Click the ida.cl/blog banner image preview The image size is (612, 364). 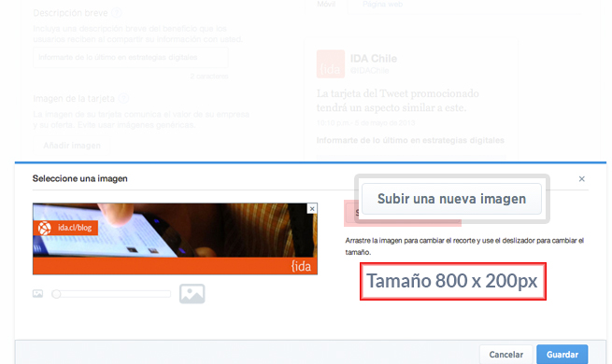coord(175,239)
